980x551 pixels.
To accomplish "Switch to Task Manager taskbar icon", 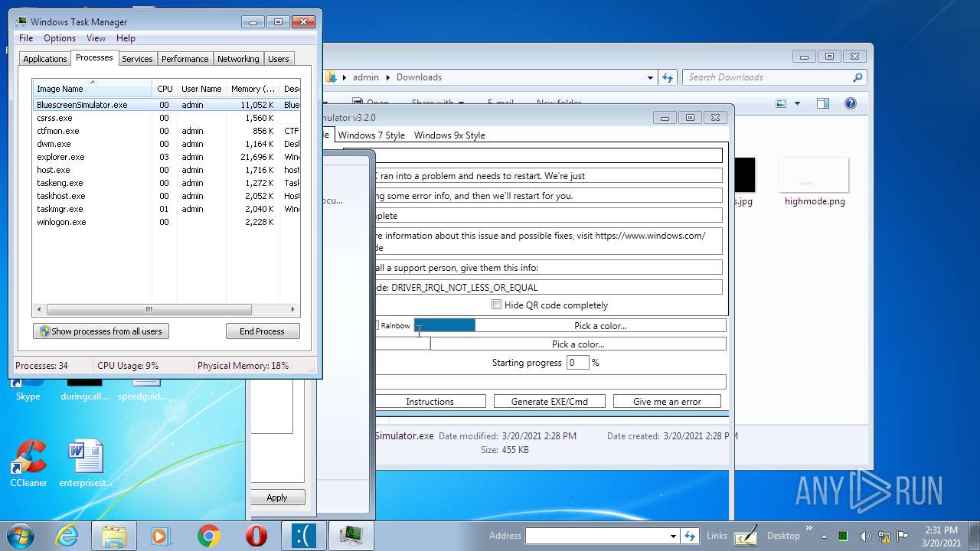I will click(x=351, y=536).
